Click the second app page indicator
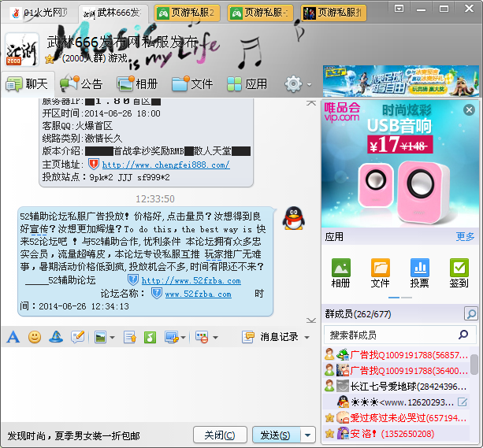This screenshot has width=483, height=448. pyautogui.click(x=407, y=298)
